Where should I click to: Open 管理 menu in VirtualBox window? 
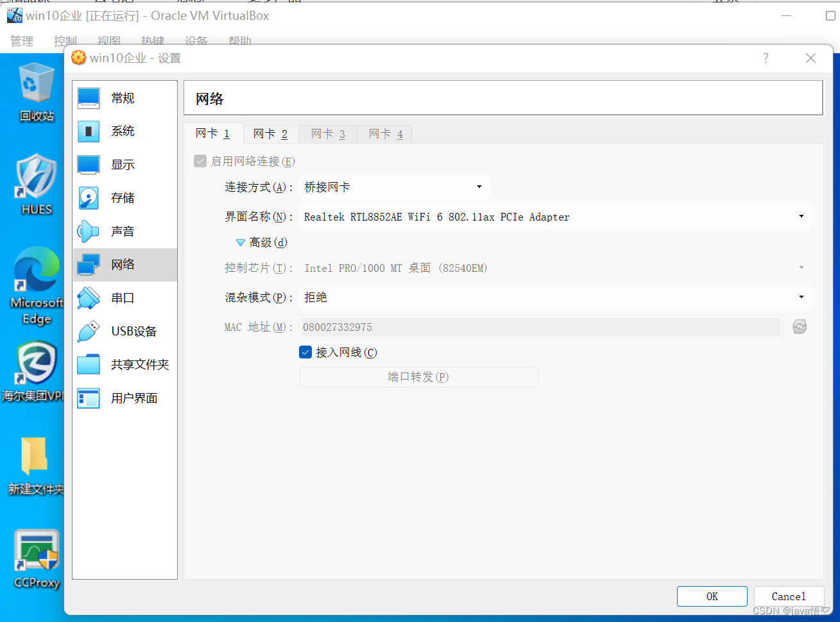[x=22, y=41]
